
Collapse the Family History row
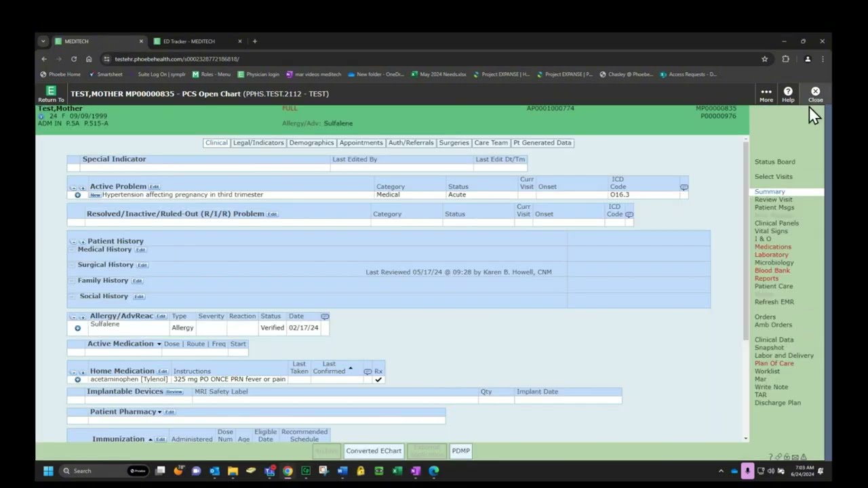pos(73,281)
